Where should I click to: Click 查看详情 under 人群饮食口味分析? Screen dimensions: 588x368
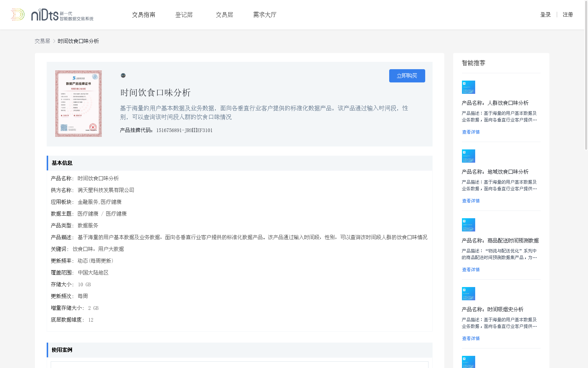point(471,132)
